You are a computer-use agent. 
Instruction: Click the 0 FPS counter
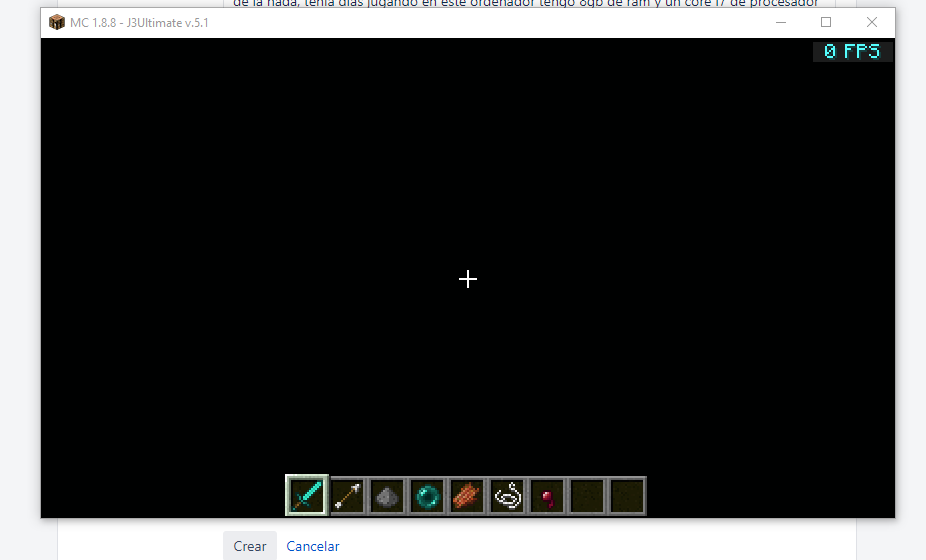[x=852, y=51]
